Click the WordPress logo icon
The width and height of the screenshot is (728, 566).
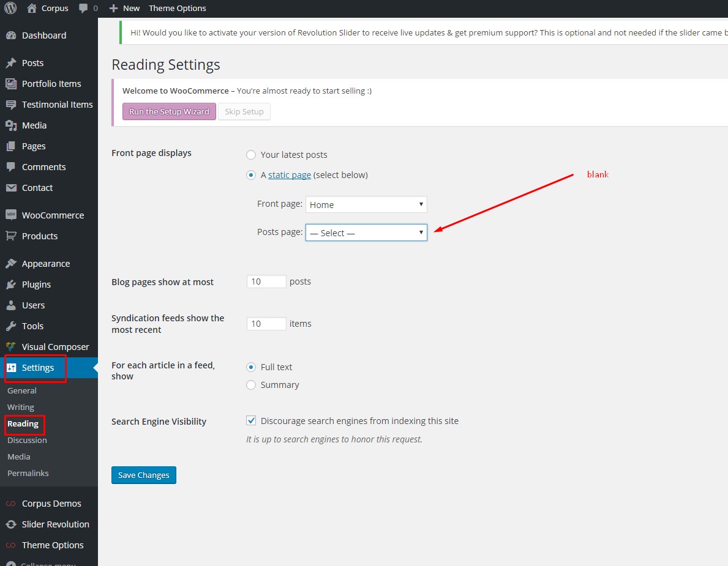point(10,8)
